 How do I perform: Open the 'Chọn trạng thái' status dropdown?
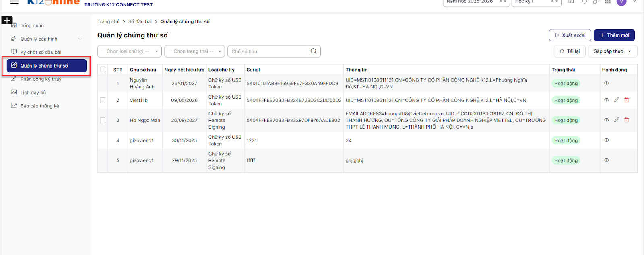click(194, 51)
